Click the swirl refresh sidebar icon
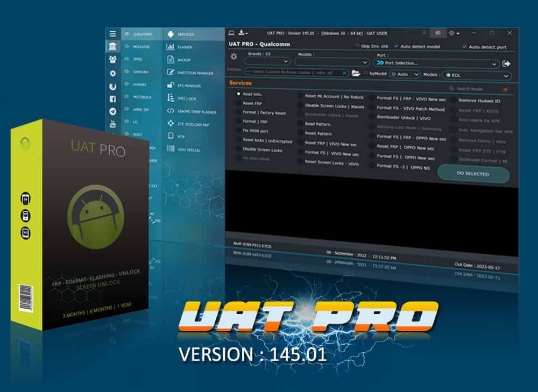The height and width of the screenshot is (392, 538). point(112,87)
